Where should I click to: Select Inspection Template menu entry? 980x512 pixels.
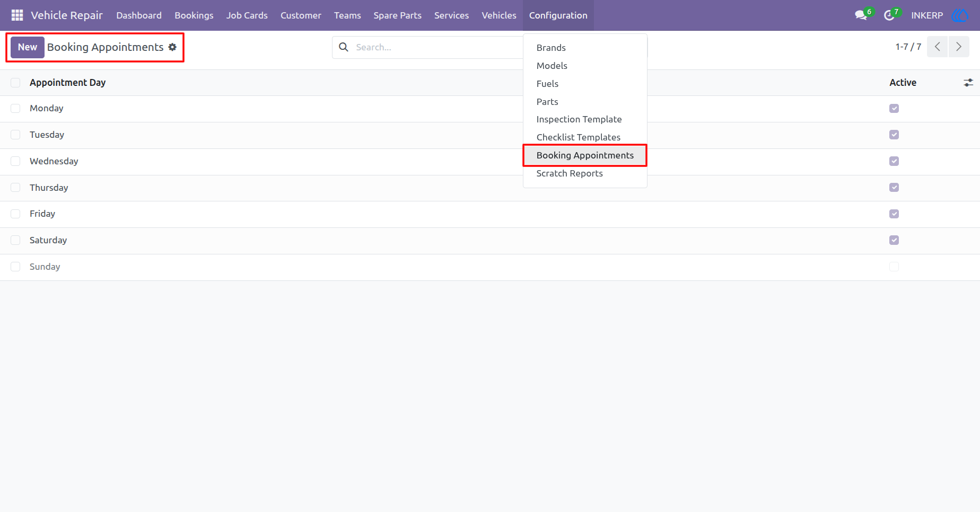(585, 119)
